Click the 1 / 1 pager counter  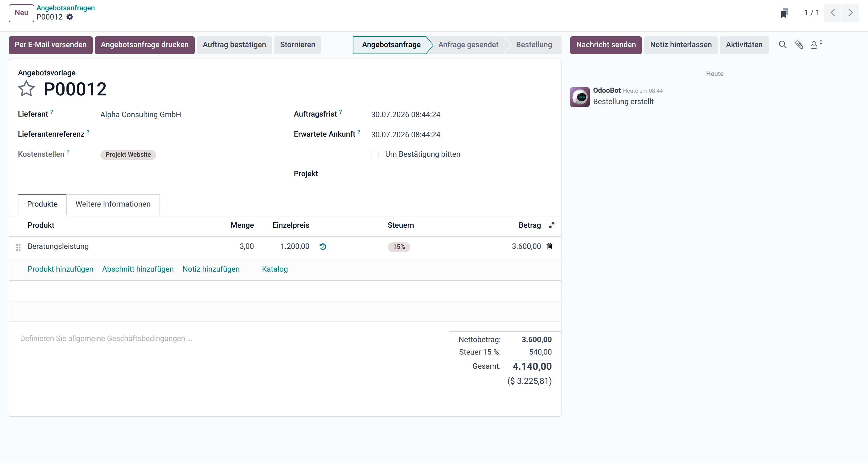[x=811, y=13]
